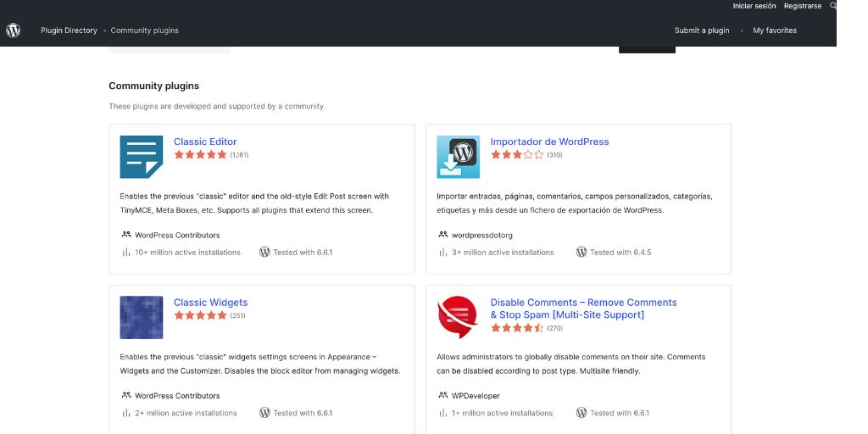Click Importador de WordPress star rating
The width and height of the screenshot is (868, 434).
[x=517, y=155]
